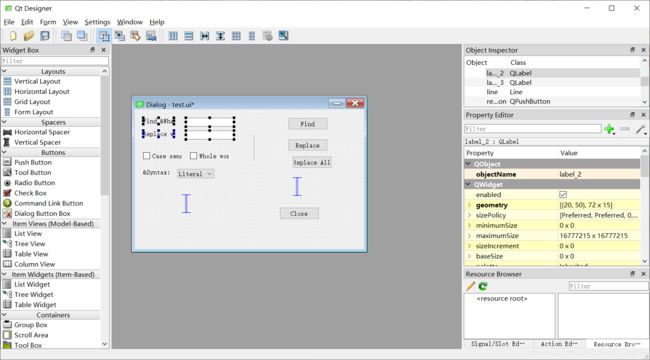Uncheck the enabled property checkbox
The image size is (650, 360).
pyautogui.click(x=563, y=195)
